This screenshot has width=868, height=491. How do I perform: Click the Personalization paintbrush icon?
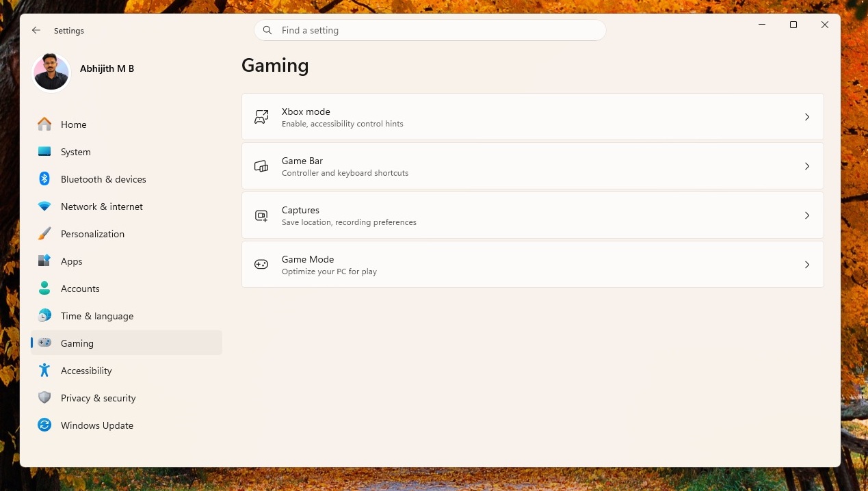[44, 234]
